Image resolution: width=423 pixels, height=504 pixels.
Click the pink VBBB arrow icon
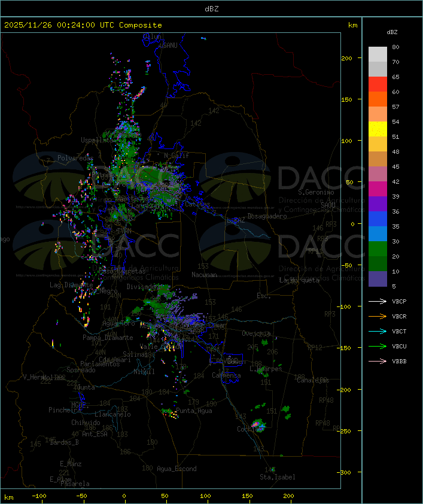click(x=378, y=362)
